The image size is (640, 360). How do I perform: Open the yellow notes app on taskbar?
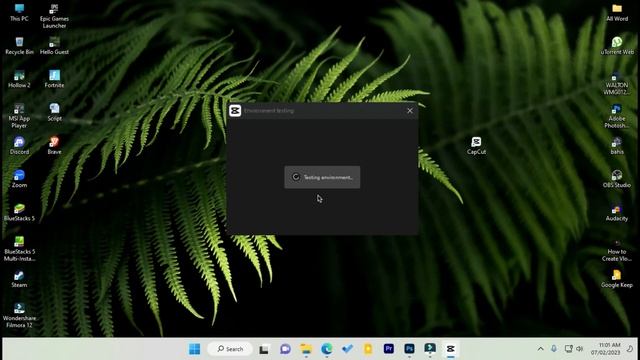[368, 349]
